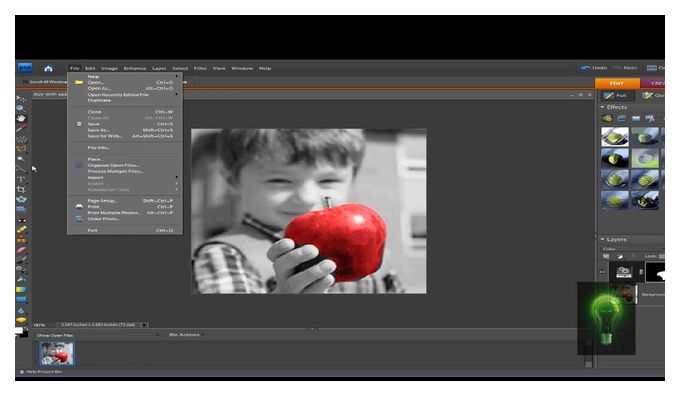Apply the first effect thumbnail
Screen dimensions: 680x396
pos(615,136)
